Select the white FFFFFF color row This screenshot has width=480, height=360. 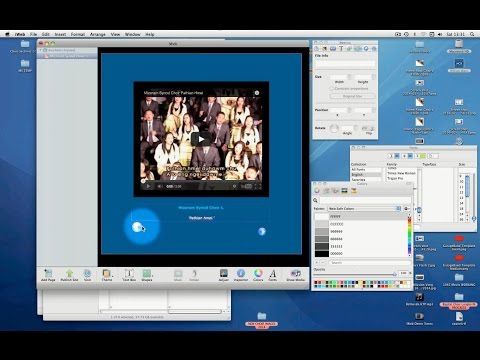tap(361, 217)
